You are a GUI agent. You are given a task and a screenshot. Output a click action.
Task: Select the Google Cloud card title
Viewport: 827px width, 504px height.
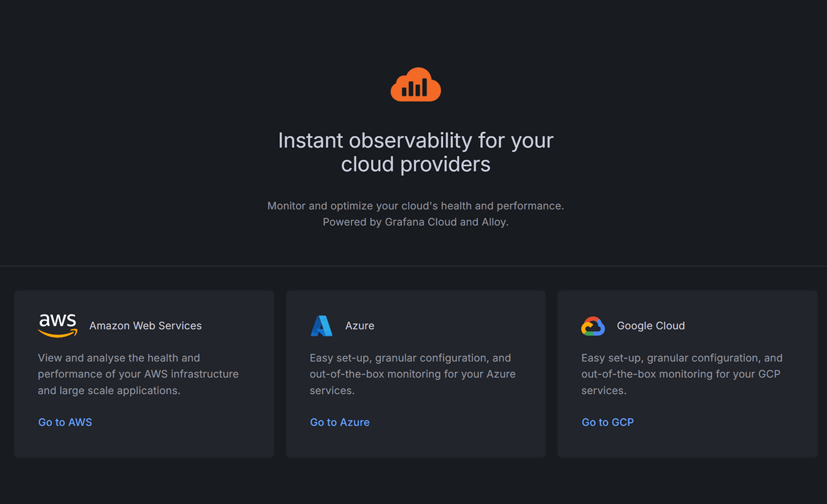pyautogui.click(x=651, y=326)
